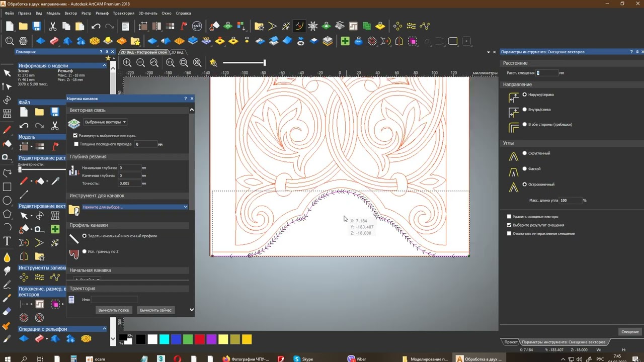This screenshot has width=644, height=362.
Task: Collapse Информация о модели section
Action: click(x=105, y=65)
